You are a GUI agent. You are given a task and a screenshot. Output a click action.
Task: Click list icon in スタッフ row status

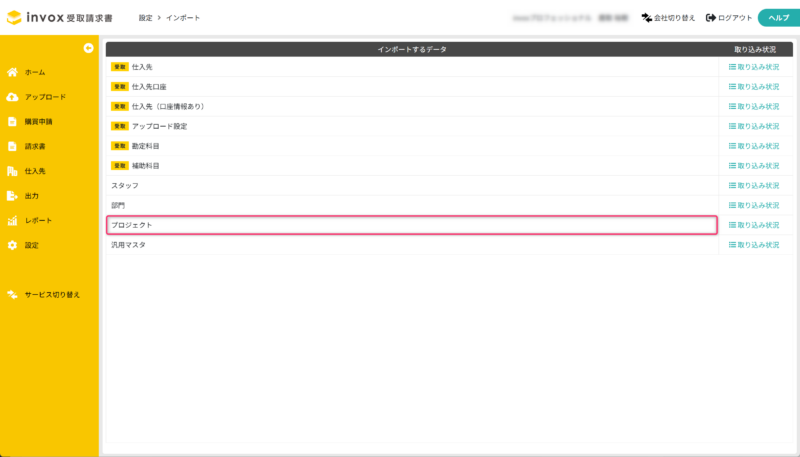click(x=732, y=186)
